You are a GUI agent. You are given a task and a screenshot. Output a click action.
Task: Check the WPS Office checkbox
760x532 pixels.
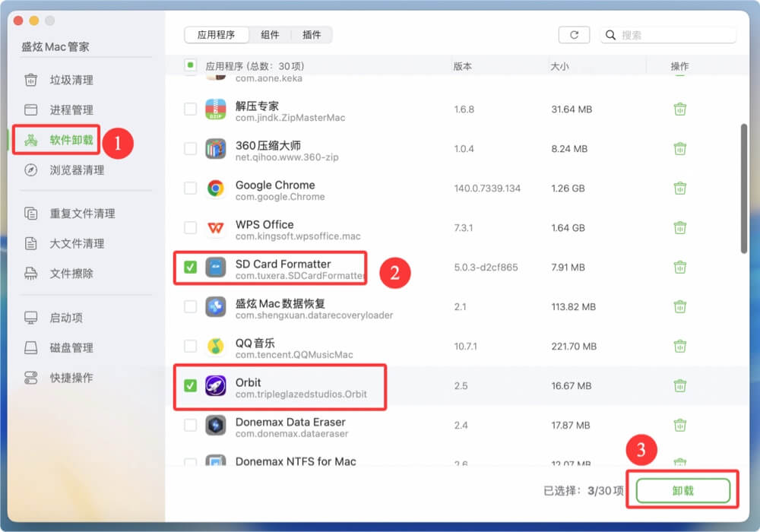191,227
